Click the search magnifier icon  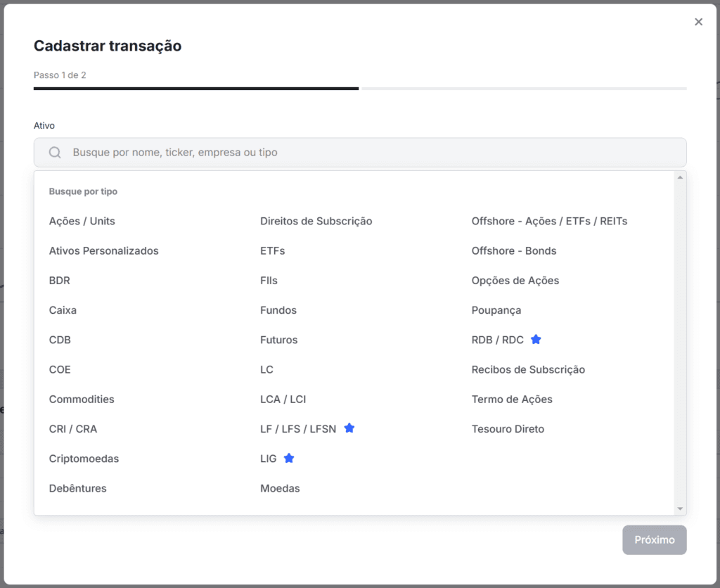pos(55,153)
